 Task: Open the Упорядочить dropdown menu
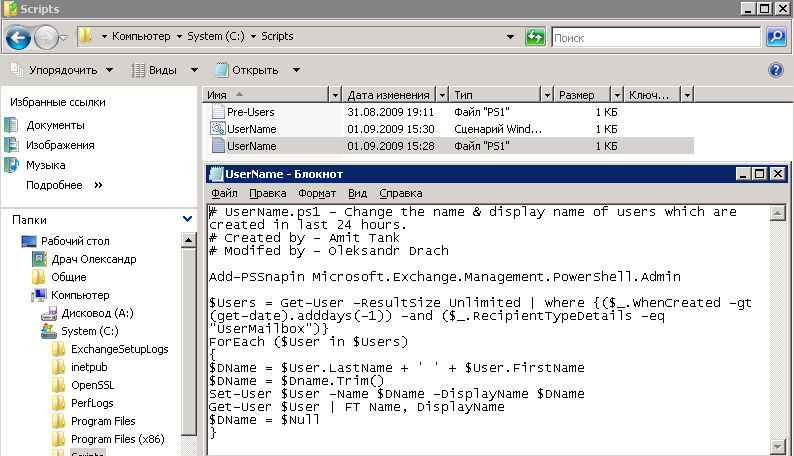[x=109, y=70]
